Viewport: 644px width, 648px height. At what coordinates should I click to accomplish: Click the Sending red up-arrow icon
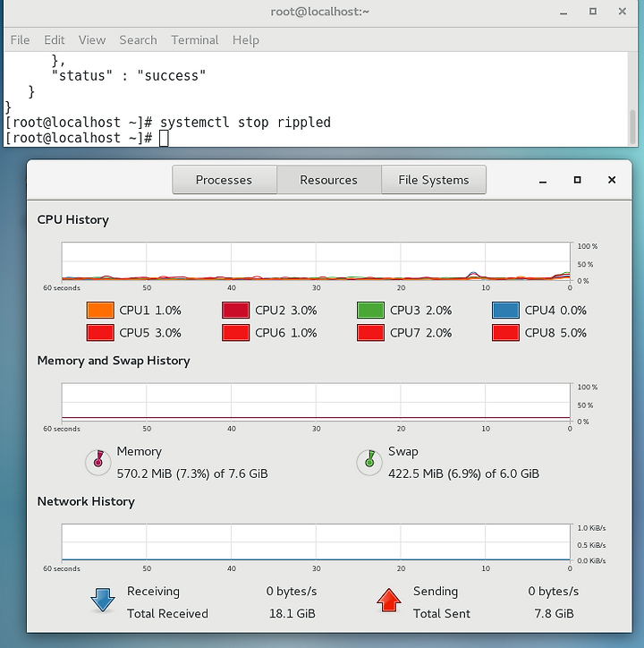(x=389, y=601)
